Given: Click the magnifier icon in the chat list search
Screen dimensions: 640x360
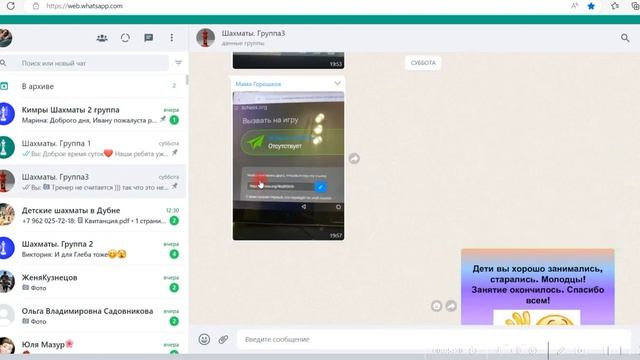Looking at the screenshot, I should coord(3,63).
